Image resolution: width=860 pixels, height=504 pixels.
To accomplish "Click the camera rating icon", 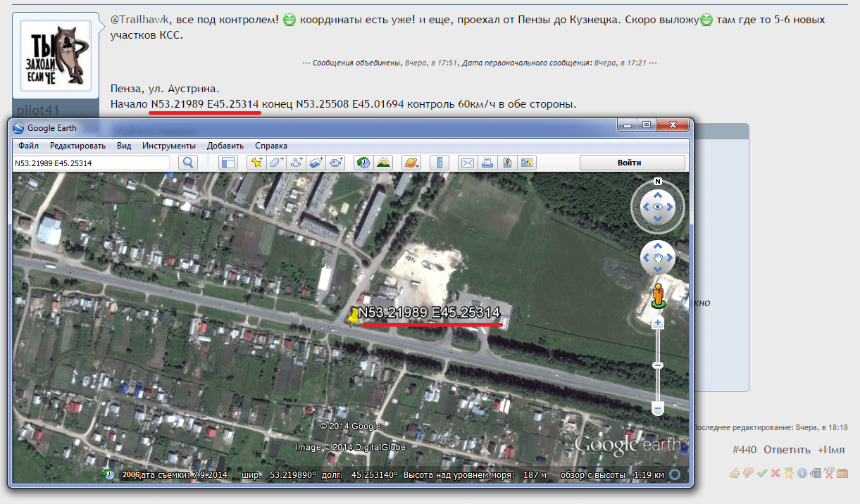I will (815, 473).
